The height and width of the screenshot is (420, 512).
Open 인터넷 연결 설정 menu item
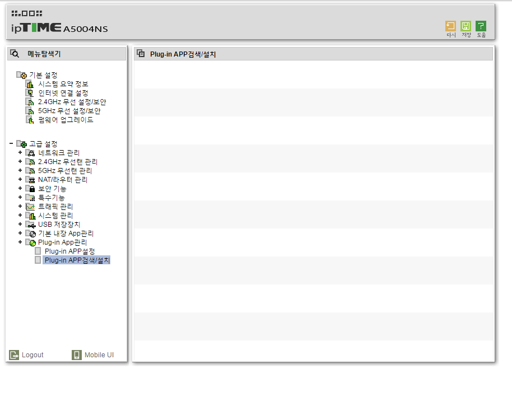click(63, 93)
